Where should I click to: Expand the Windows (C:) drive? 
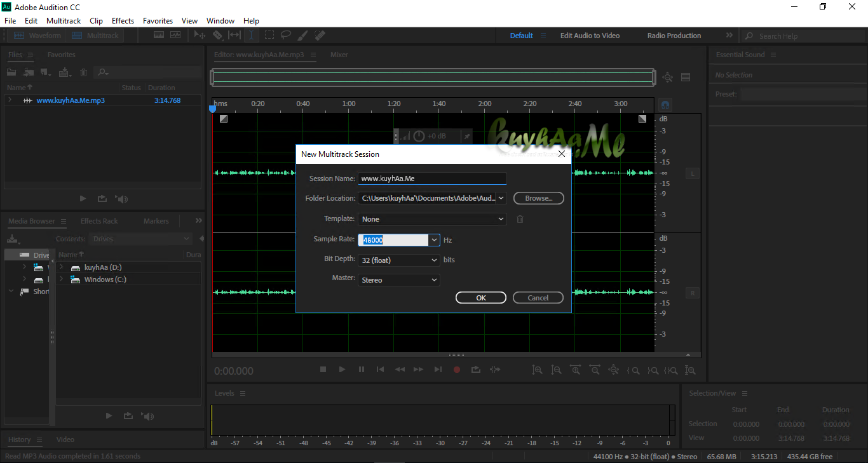point(62,279)
